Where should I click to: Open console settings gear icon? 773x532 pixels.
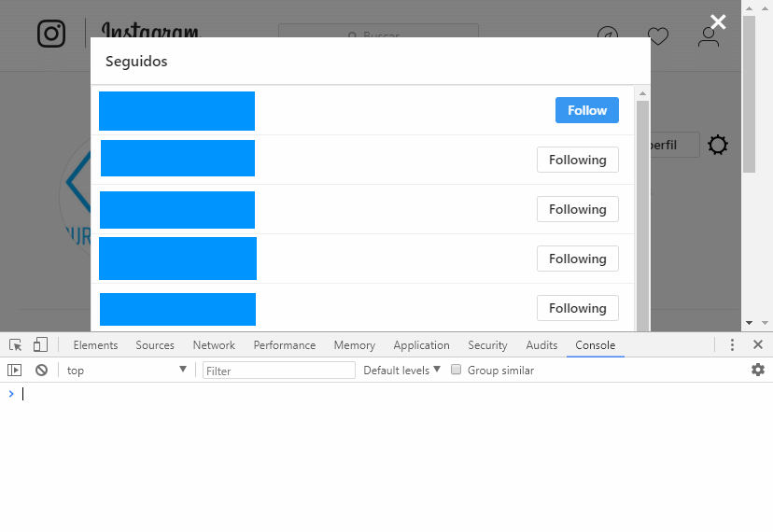tap(757, 371)
